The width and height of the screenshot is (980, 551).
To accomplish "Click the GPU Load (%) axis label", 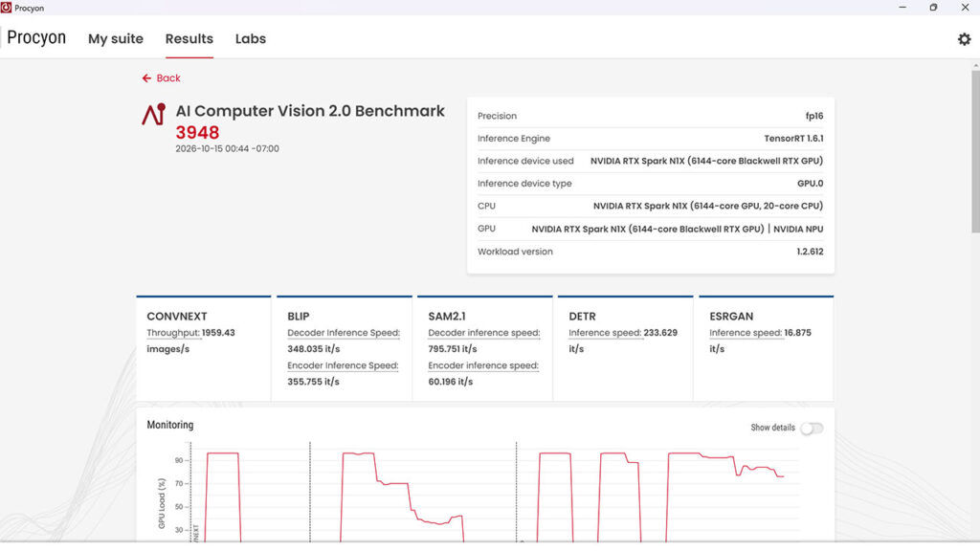I will coord(162,503).
